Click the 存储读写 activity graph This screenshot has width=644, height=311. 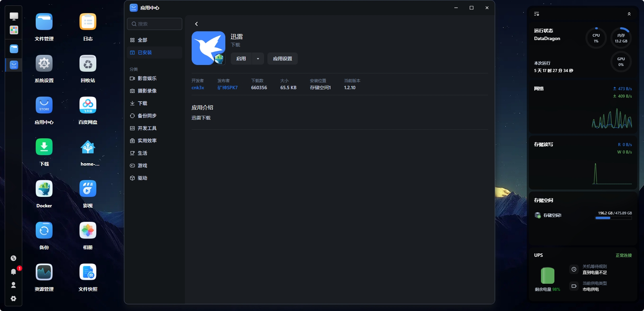pos(612,174)
